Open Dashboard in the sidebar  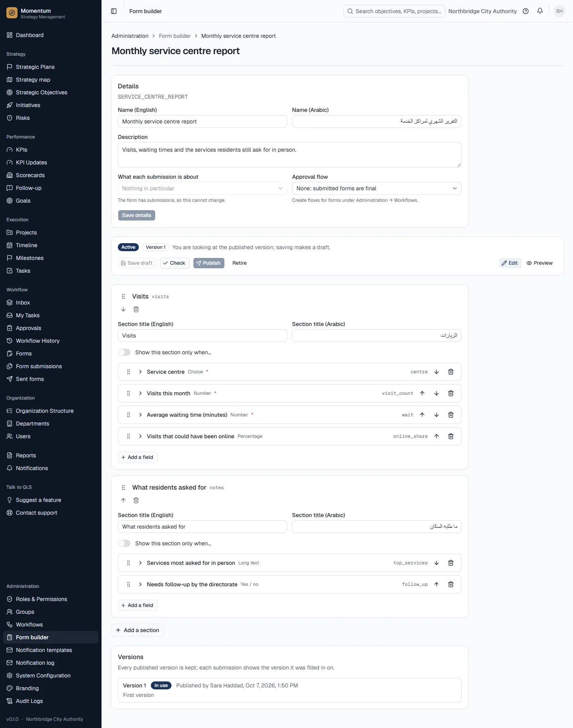click(x=51, y=35)
